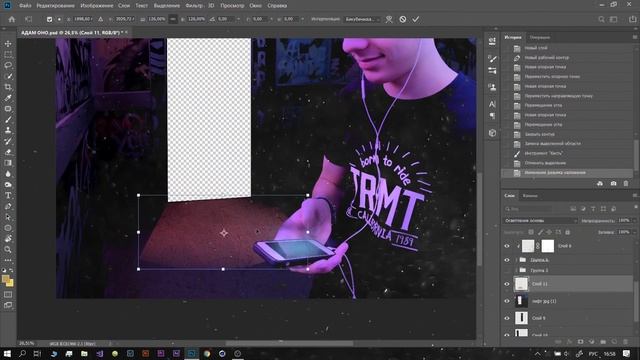The height and width of the screenshot is (360, 640).
Task: Hide the Слой 8 layer with the eye icon
Action: pos(507,246)
